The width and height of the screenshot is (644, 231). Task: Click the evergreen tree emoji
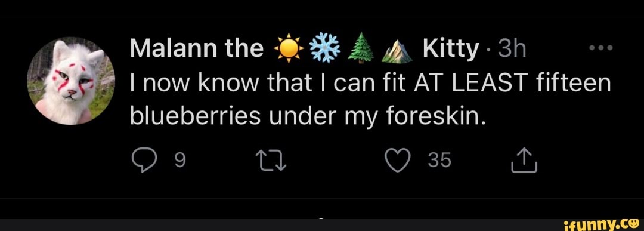pos(361,49)
